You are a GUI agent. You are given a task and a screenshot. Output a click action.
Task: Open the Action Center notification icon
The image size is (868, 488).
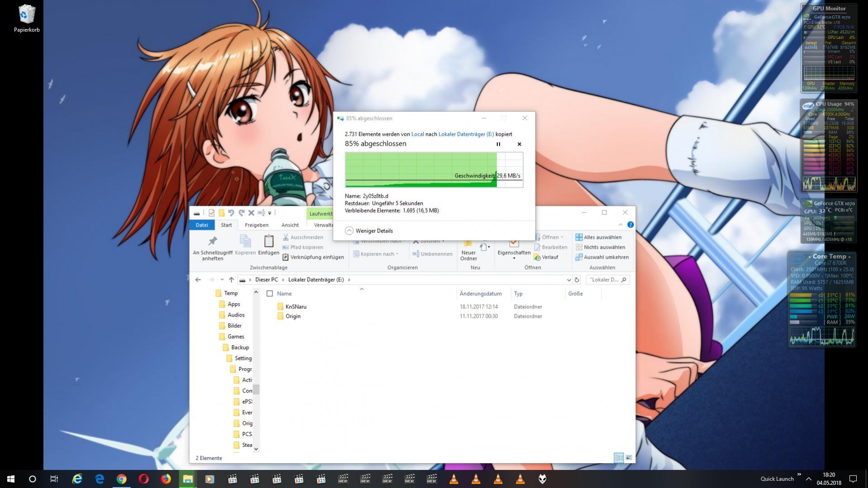point(853,479)
